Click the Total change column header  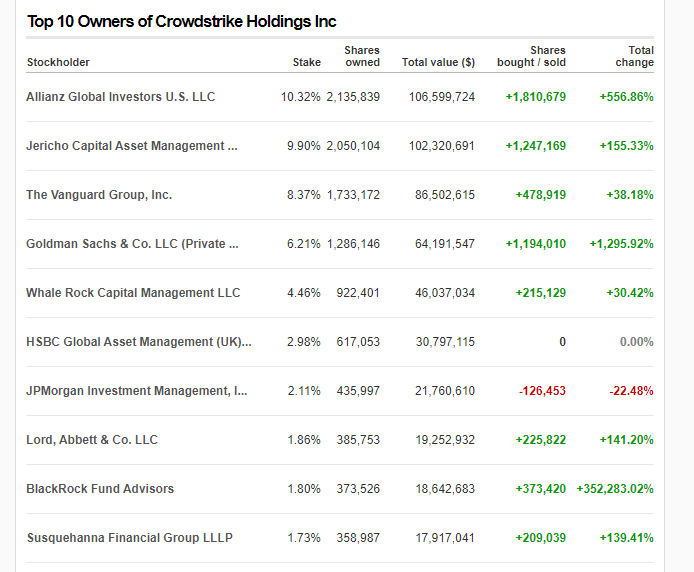coord(634,56)
